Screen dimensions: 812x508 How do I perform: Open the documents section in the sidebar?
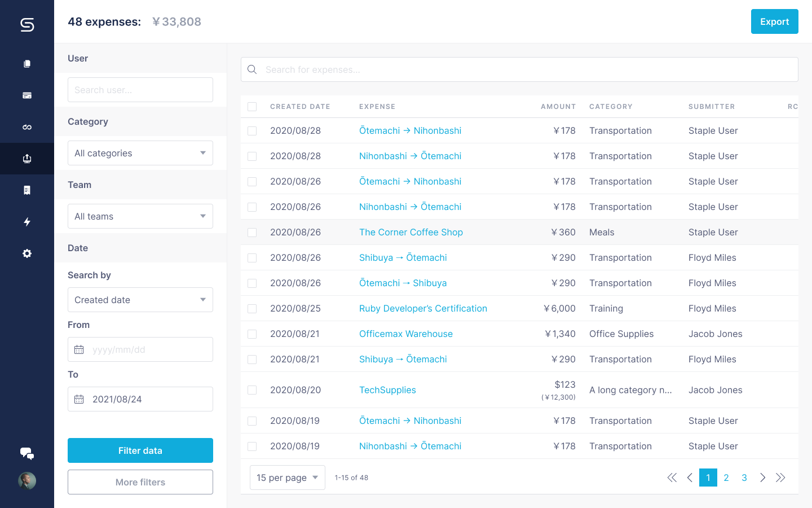coord(27,63)
